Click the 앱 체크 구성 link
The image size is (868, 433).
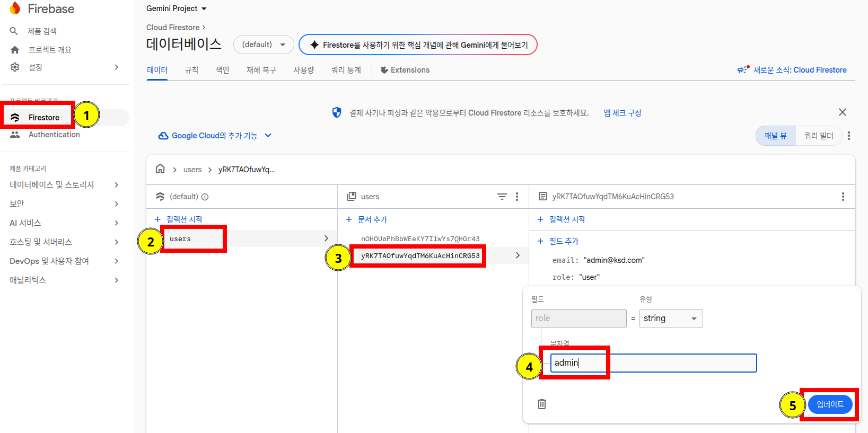point(622,113)
